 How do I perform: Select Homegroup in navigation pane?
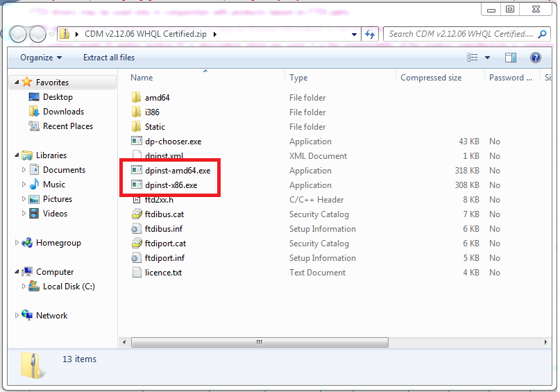pos(58,242)
